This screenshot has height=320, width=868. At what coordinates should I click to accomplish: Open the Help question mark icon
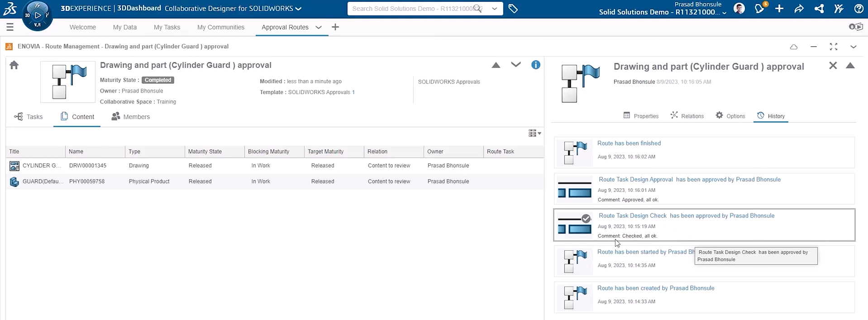pyautogui.click(x=858, y=9)
